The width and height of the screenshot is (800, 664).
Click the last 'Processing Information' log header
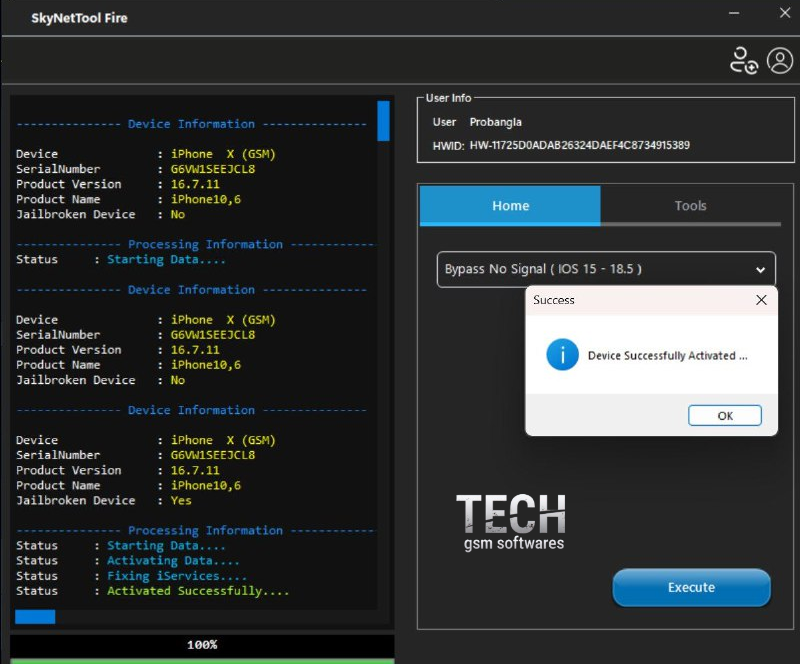[x=205, y=530]
